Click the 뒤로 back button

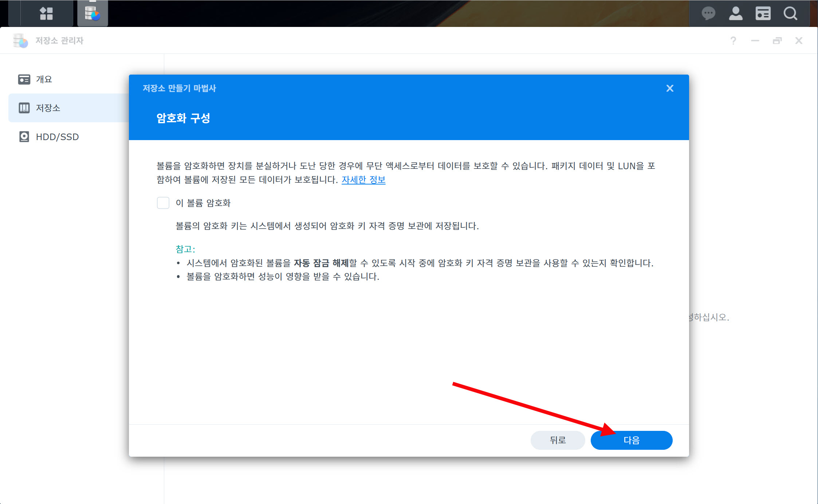click(x=558, y=440)
